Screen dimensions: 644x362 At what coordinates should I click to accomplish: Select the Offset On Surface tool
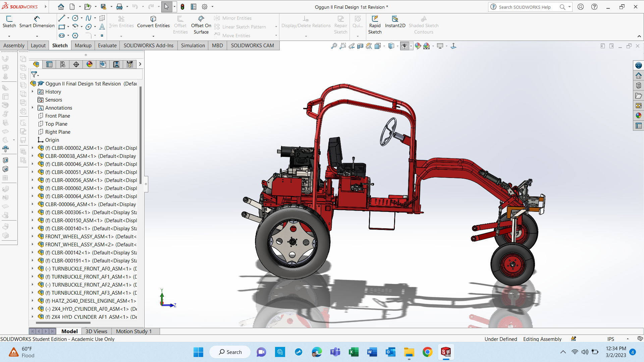point(201,24)
